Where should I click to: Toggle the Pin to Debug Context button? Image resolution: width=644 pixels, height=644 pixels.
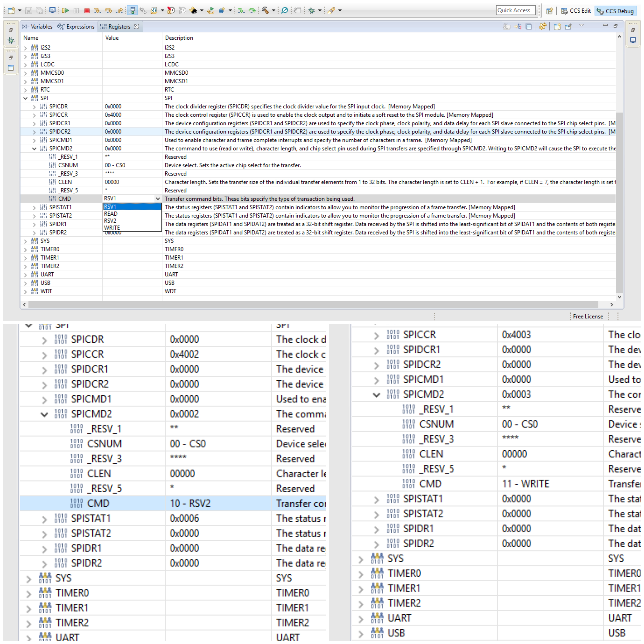coord(568,27)
